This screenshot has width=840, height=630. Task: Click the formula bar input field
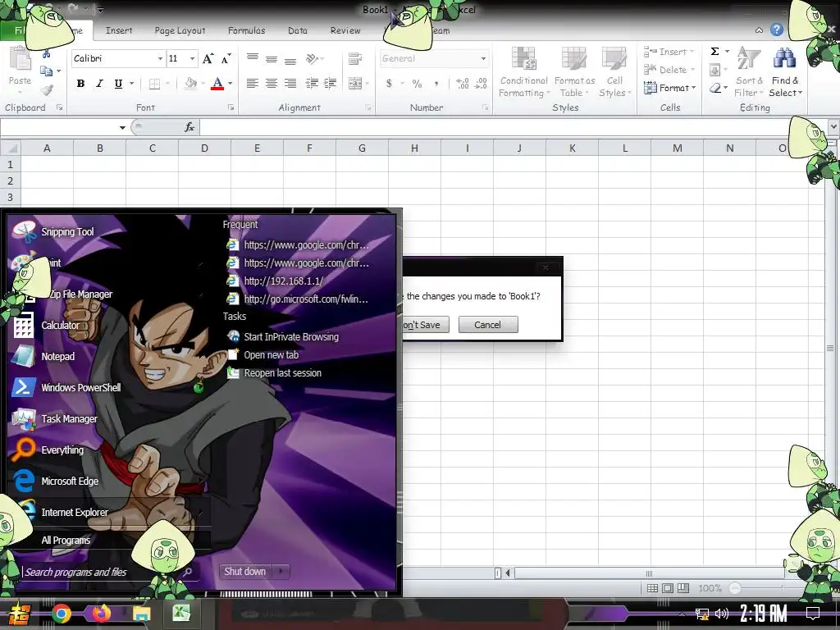pos(514,127)
